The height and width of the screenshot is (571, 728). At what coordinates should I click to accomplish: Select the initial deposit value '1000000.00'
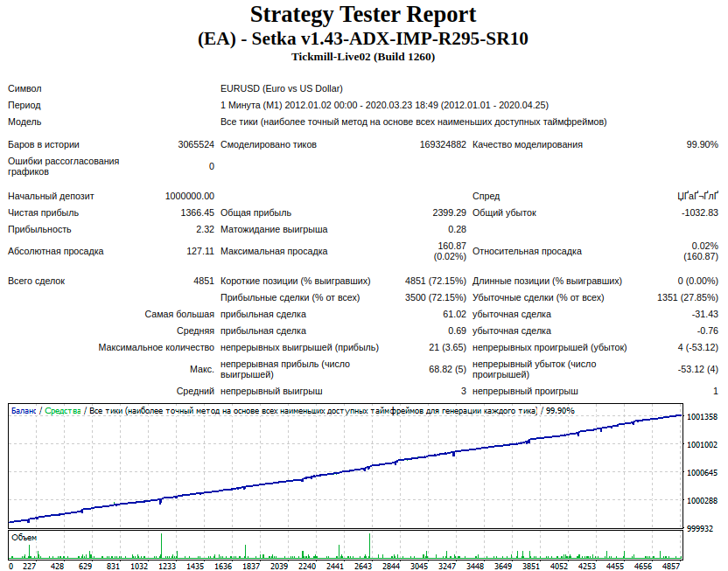pyautogui.click(x=189, y=196)
